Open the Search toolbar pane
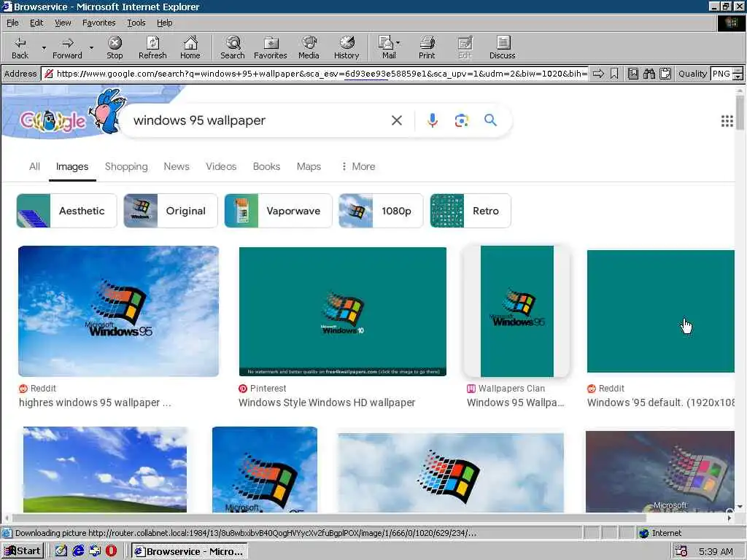747x560 pixels. point(233,47)
